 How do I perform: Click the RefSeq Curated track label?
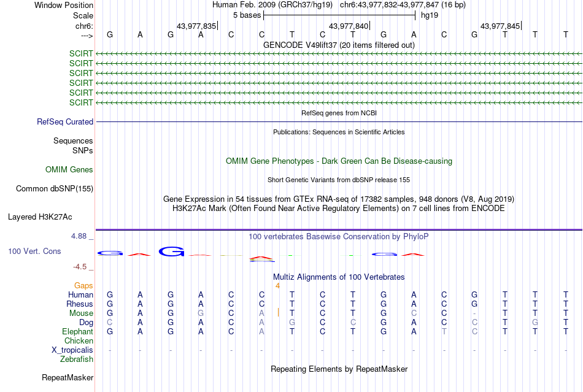[x=65, y=122]
